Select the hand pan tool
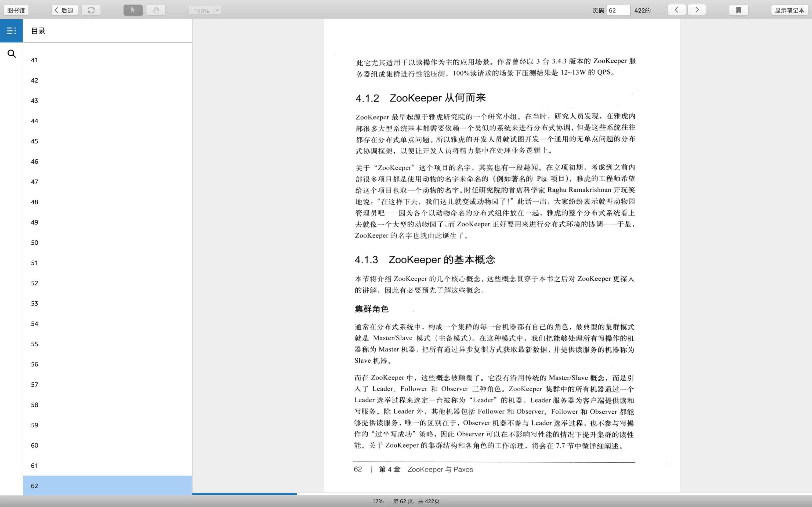812x507 pixels. [x=155, y=10]
